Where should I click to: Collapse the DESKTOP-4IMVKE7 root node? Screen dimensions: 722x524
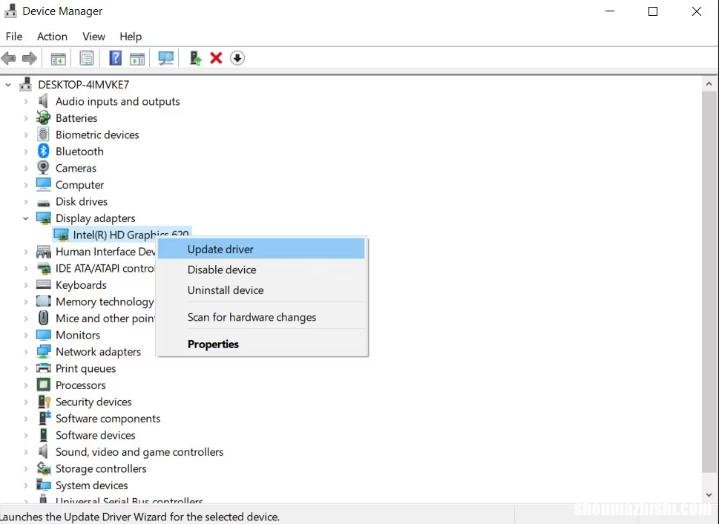pyautogui.click(x=8, y=85)
